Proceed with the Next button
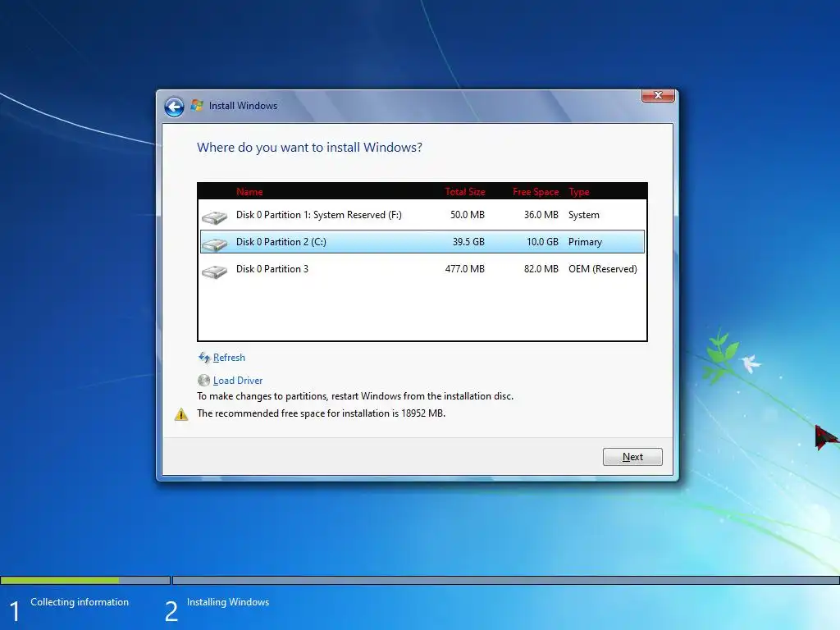This screenshot has width=840, height=630. (x=632, y=457)
